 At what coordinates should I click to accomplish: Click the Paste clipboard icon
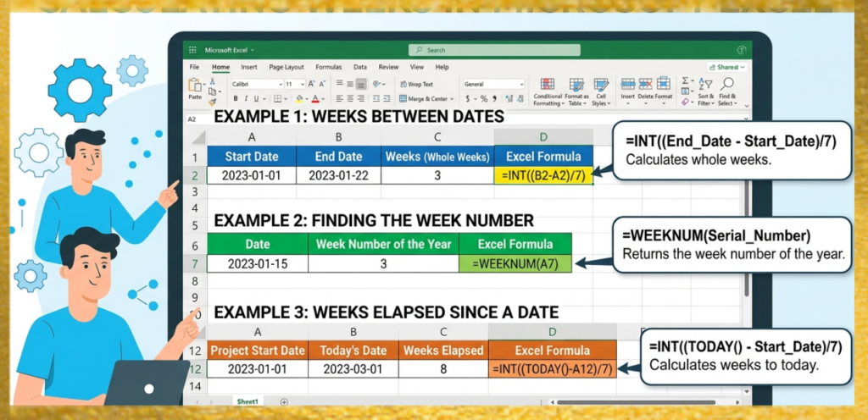(x=195, y=86)
